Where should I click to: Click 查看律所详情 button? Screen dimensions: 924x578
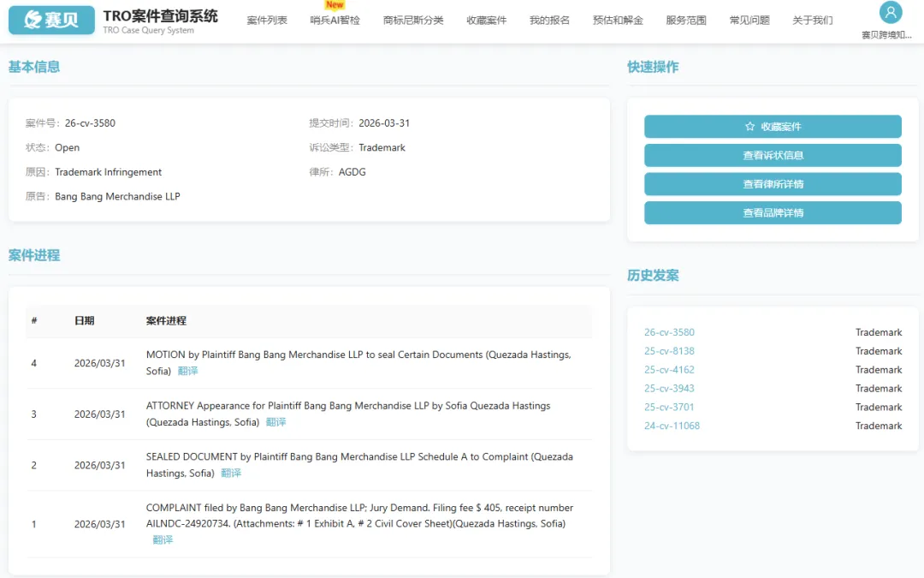click(x=772, y=184)
